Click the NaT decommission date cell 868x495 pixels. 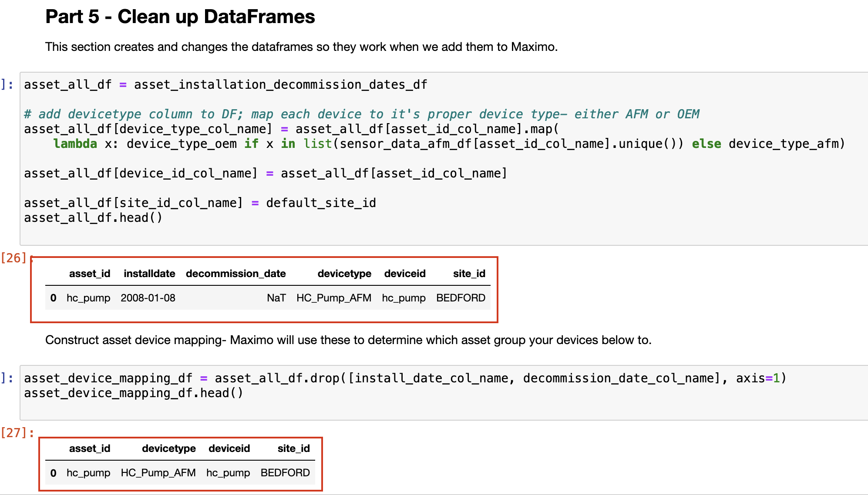click(x=276, y=298)
